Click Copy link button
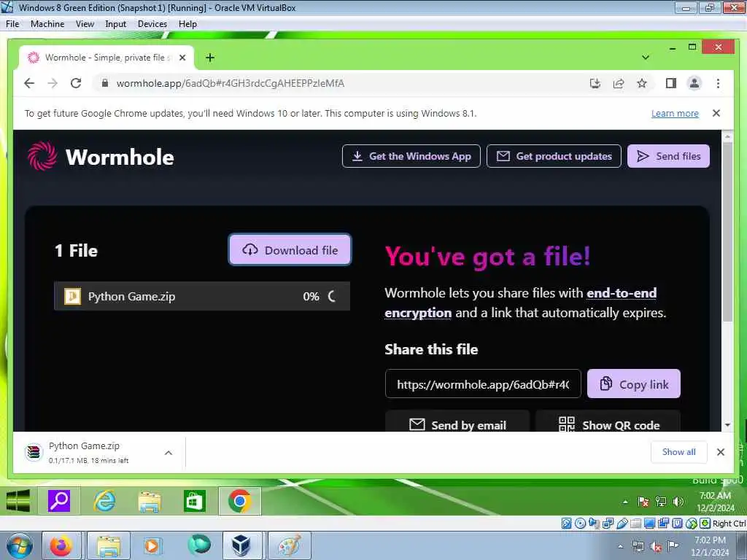Viewport: 747px width, 560px height. (634, 384)
